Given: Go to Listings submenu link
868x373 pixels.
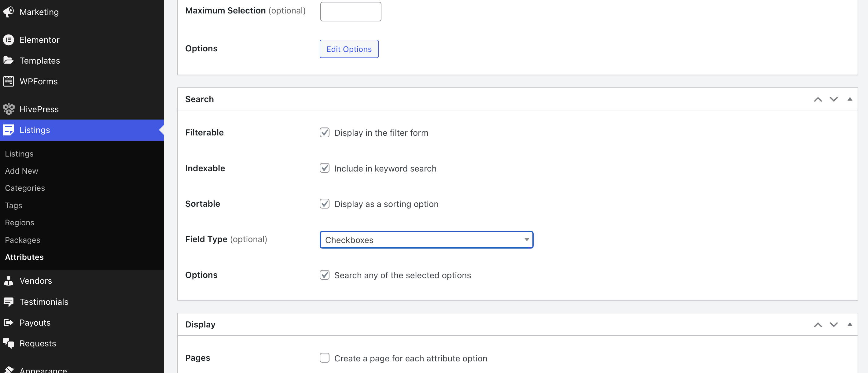Looking at the screenshot, I should [19, 154].
